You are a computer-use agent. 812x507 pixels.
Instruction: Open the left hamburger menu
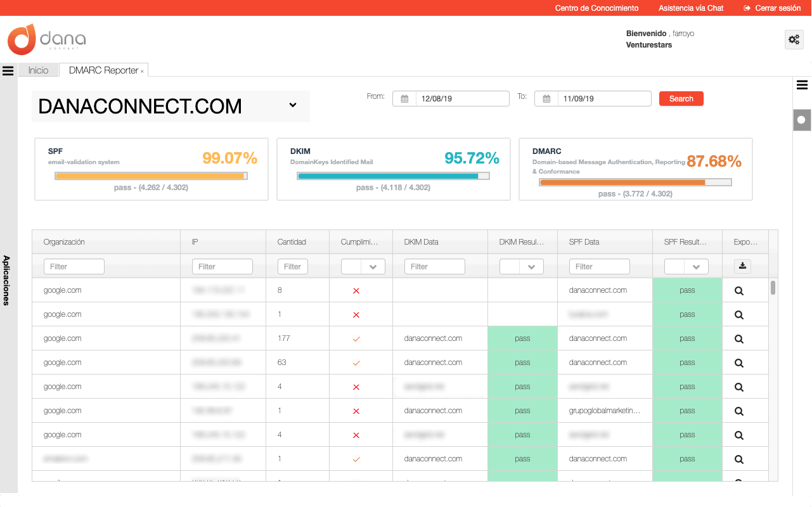8,70
